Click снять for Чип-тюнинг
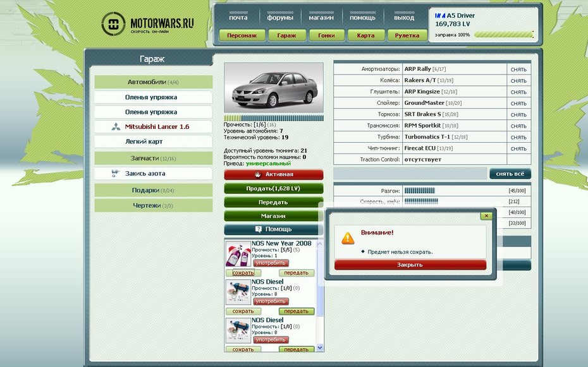The image size is (588, 367). [x=518, y=148]
